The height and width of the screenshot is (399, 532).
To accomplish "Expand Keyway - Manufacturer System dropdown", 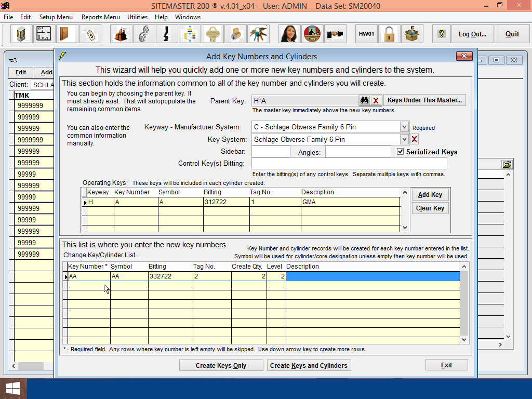I will pos(404,127).
